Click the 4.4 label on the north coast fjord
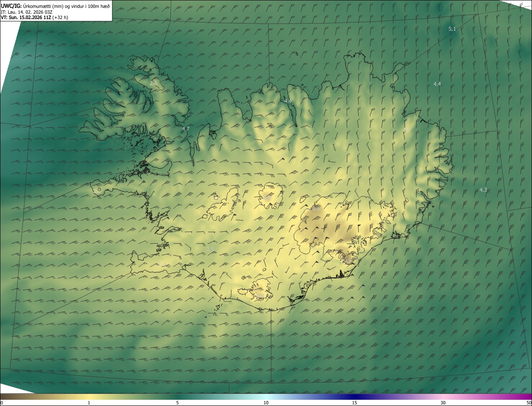 click(288, 101)
